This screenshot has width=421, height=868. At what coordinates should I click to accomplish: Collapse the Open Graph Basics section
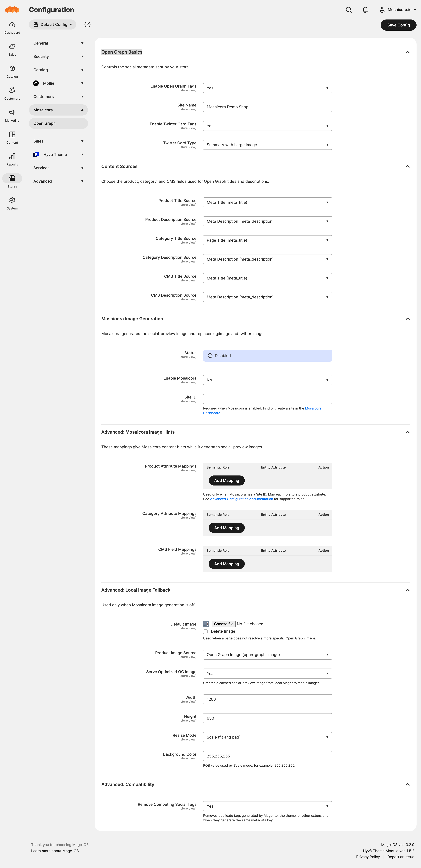(407, 52)
